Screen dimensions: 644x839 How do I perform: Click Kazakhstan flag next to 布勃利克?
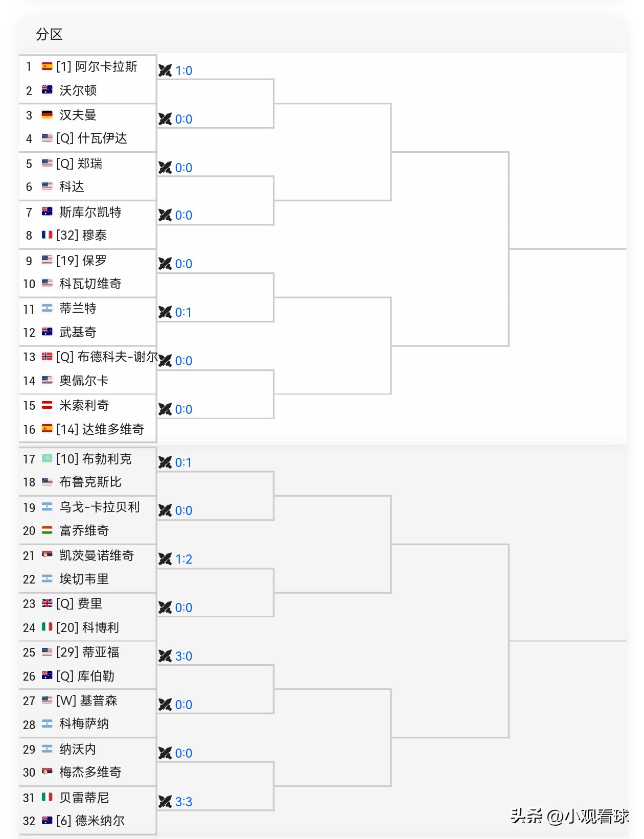coord(47,458)
